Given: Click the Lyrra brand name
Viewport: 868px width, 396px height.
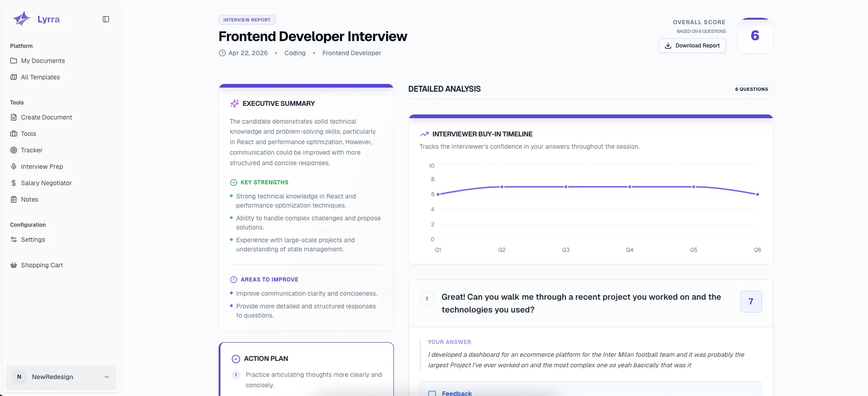Looking at the screenshot, I should pyautogui.click(x=48, y=19).
